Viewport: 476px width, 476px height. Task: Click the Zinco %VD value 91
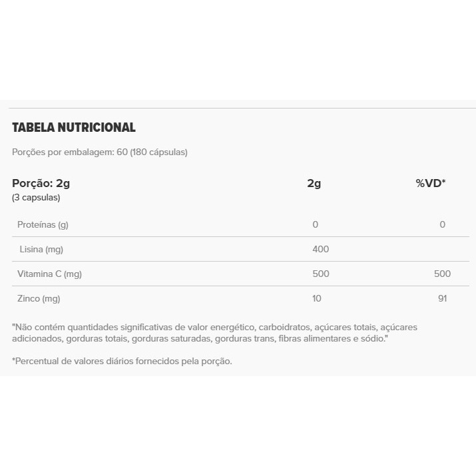442,298
